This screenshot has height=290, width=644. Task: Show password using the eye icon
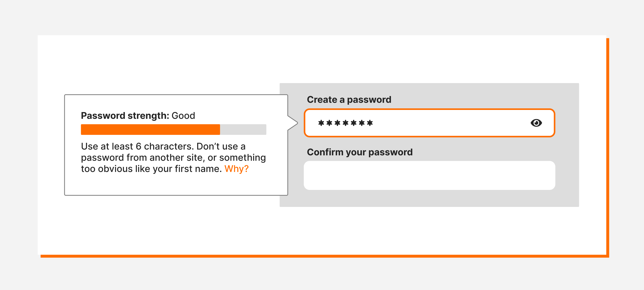pos(536,123)
